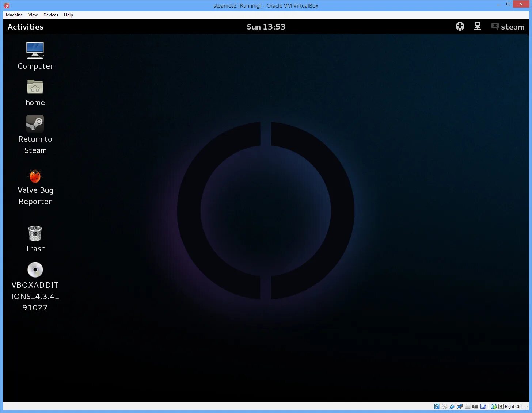Open the network status icon in top bar
The image size is (532, 413).
pyautogui.click(x=478, y=26)
